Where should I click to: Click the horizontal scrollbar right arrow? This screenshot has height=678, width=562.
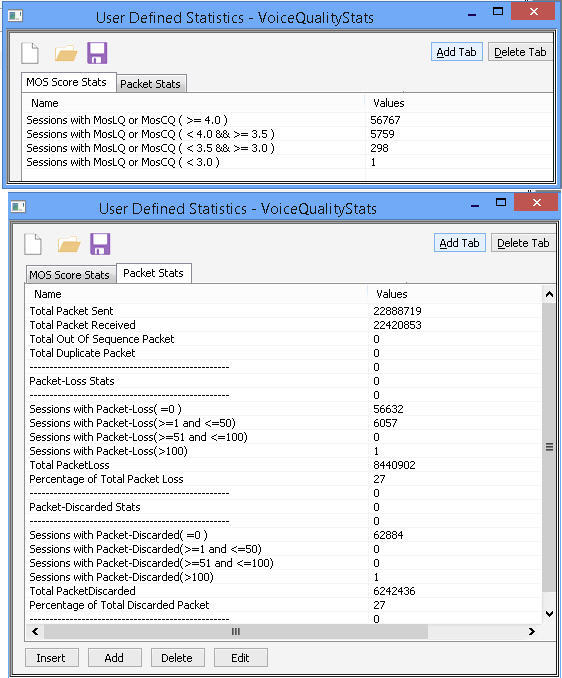pos(532,631)
